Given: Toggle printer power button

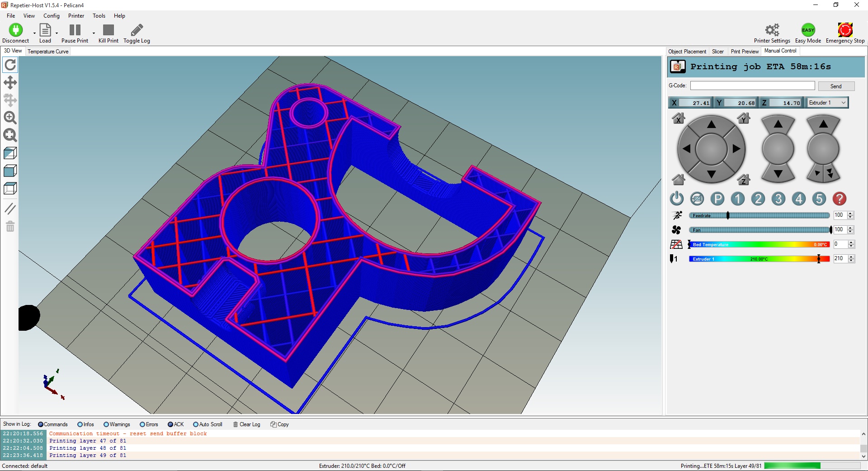Looking at the screenshot, I should [x=677, y=199].
